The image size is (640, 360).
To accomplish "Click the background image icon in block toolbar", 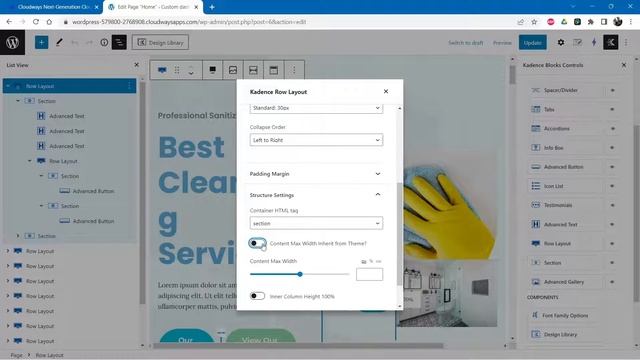I will click(233, 70).
